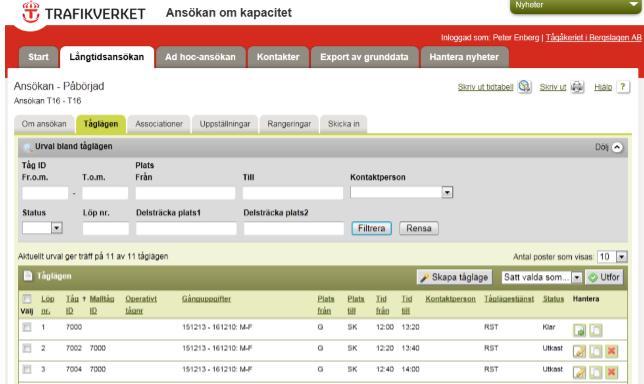Click the Skapa tåglage button
Viewport: 644px width, 384px height.
[454, 277]
